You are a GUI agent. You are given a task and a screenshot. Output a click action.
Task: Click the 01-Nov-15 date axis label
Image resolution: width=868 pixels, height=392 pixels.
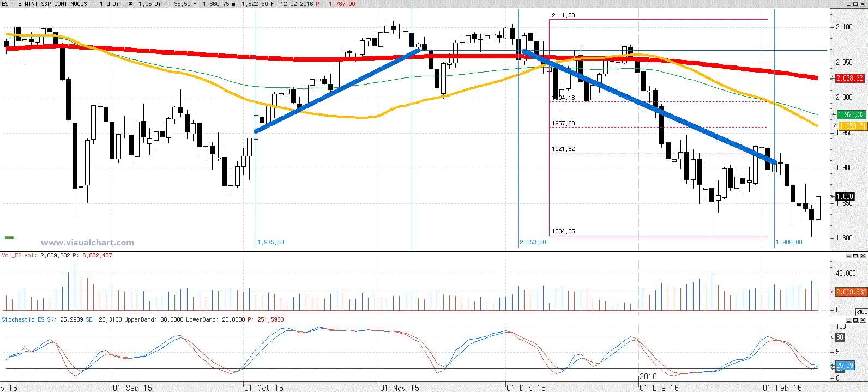click(400, 388)
